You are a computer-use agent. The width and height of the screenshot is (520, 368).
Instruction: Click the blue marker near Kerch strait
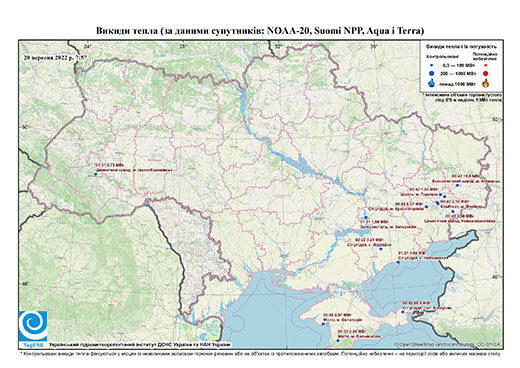pyautogui.click(x=403, y=312)
